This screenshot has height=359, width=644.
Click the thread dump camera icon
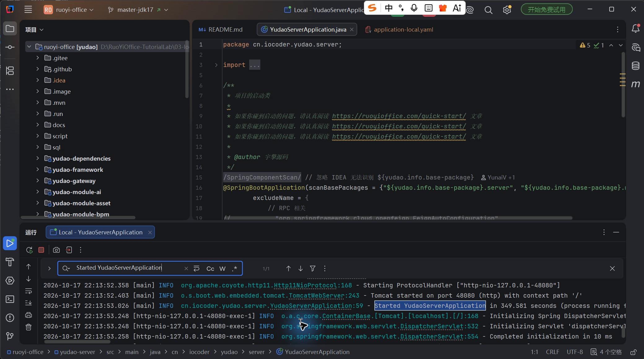[x=56, y=250]
